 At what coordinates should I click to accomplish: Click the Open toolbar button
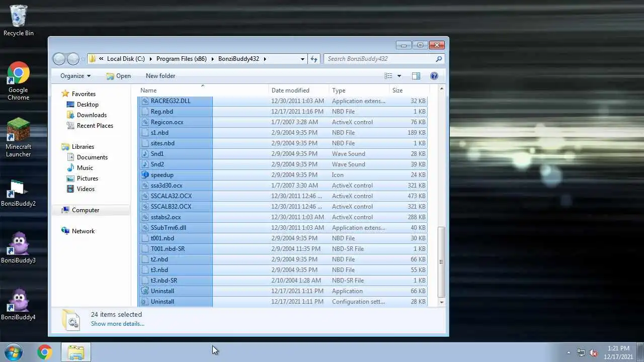pyautogui.click(x=118, y=76)
